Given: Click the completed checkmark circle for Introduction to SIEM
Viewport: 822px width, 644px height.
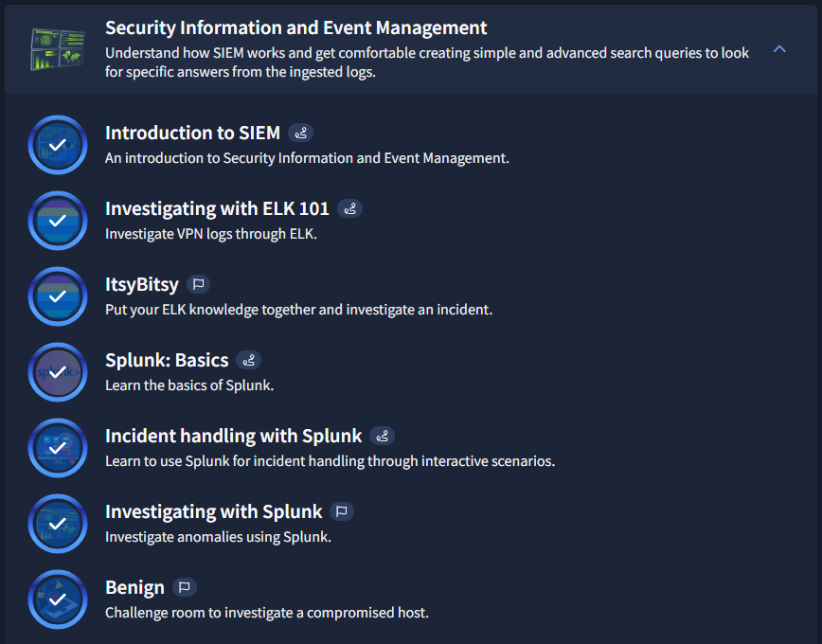Looking at the screenshot, I should coord(58,145).
